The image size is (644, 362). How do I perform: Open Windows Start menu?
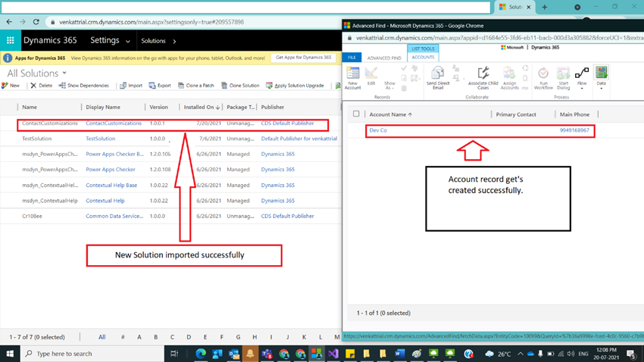(10, 354)
